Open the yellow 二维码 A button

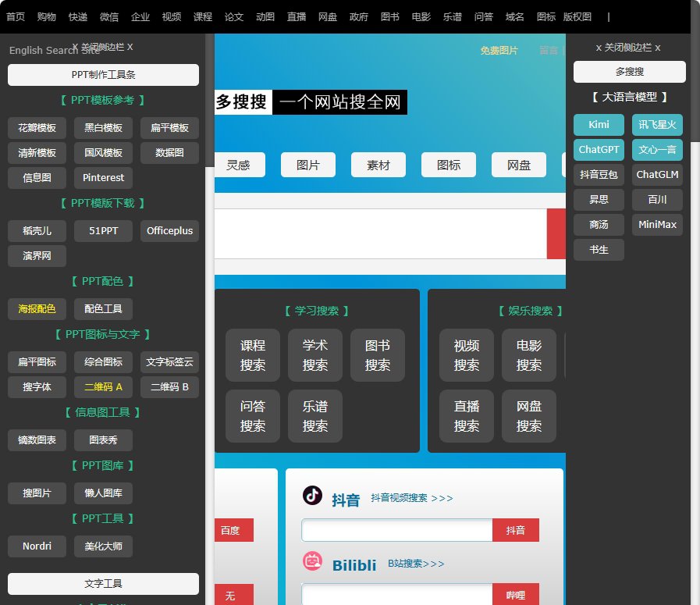(103, 387)
